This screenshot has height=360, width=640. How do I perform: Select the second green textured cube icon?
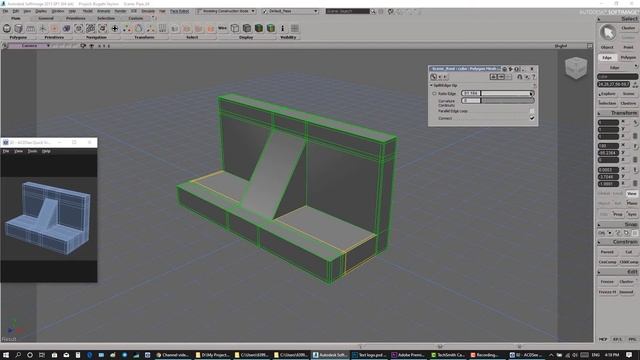[x=271, y=28]
